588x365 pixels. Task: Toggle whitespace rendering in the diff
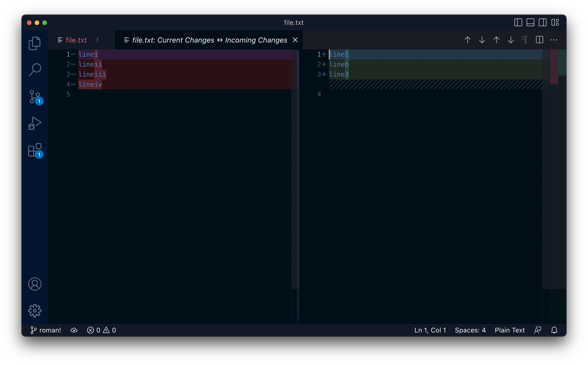pyautogui.click(x=525, y=40)
